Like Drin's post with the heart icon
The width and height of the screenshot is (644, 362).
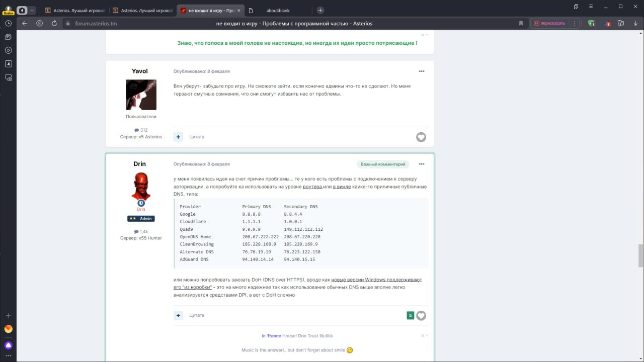pyautogui.click(x=421, y=316)
